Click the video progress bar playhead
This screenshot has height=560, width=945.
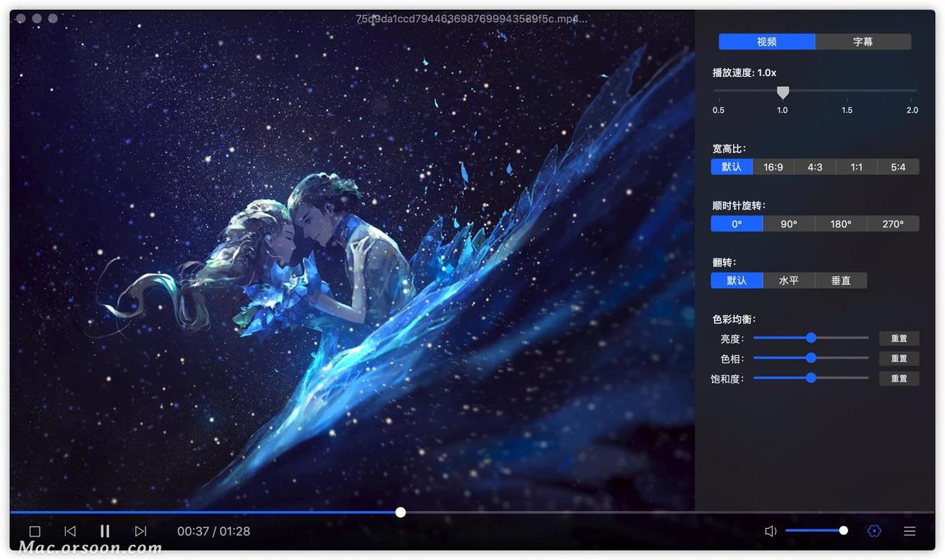[x=400, y=512]
